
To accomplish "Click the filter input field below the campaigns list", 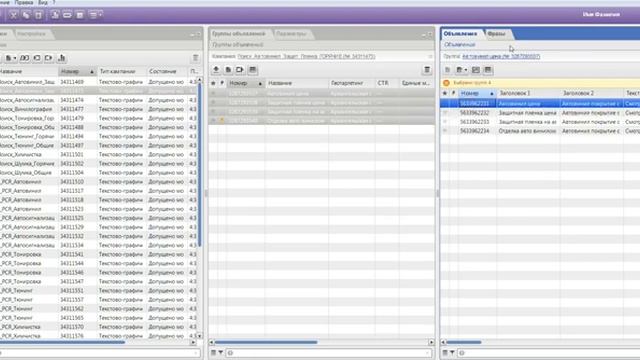I will click(x=100, y=353).
